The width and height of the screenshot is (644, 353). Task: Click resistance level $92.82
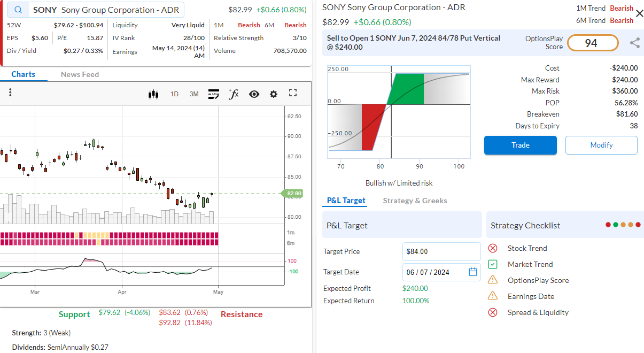[170, 323]
